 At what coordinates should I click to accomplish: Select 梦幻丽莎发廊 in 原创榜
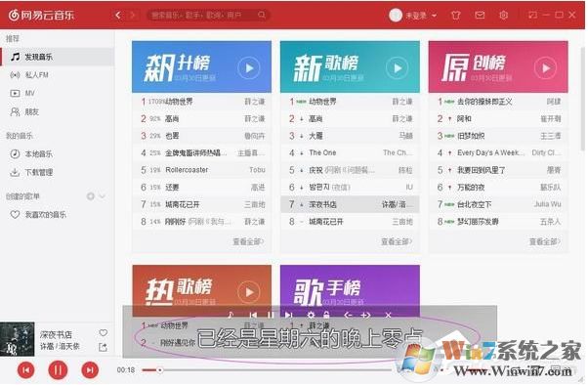pyautogui.click(x=498, y=222)
